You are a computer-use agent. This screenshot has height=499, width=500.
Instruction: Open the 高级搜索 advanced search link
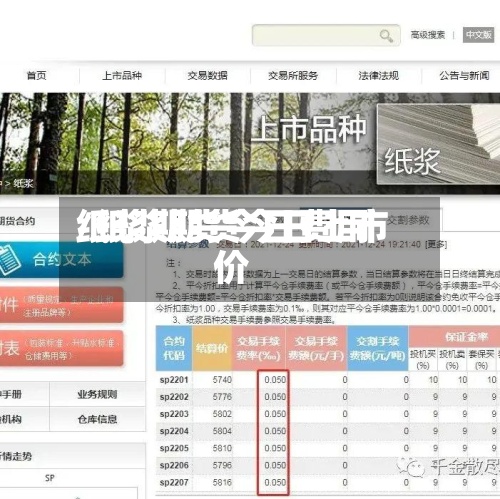point(428,35)
